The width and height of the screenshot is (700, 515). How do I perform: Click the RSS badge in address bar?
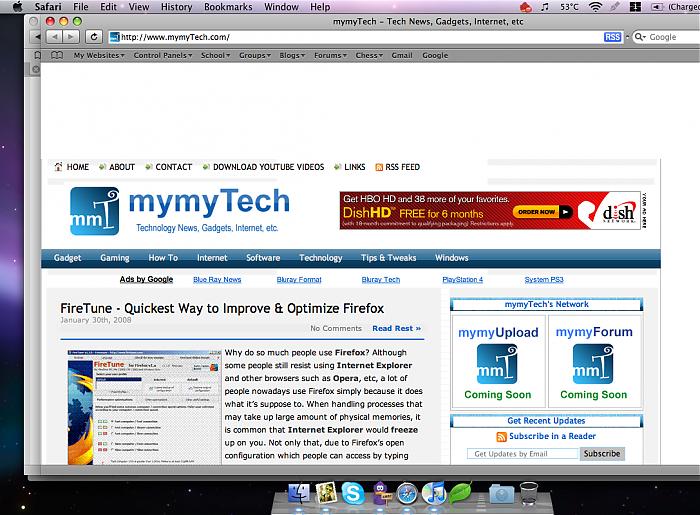(612, 37)
